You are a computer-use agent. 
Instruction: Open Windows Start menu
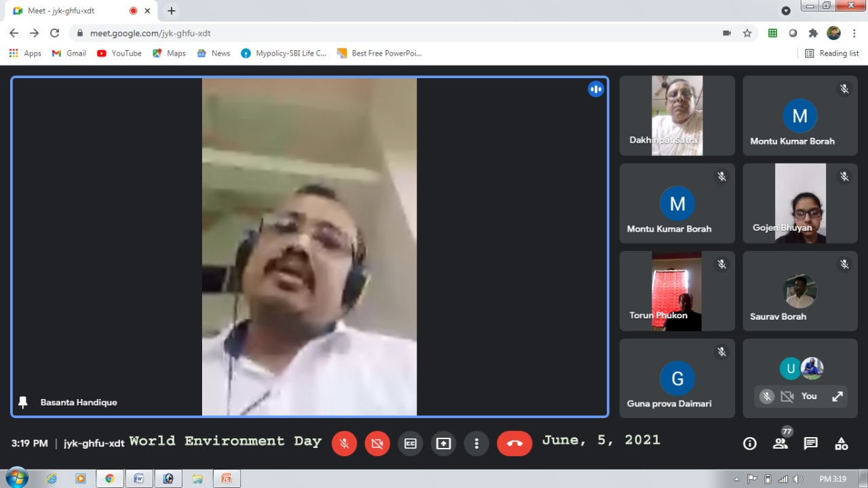pyautogui.click(x=16, y=478)
